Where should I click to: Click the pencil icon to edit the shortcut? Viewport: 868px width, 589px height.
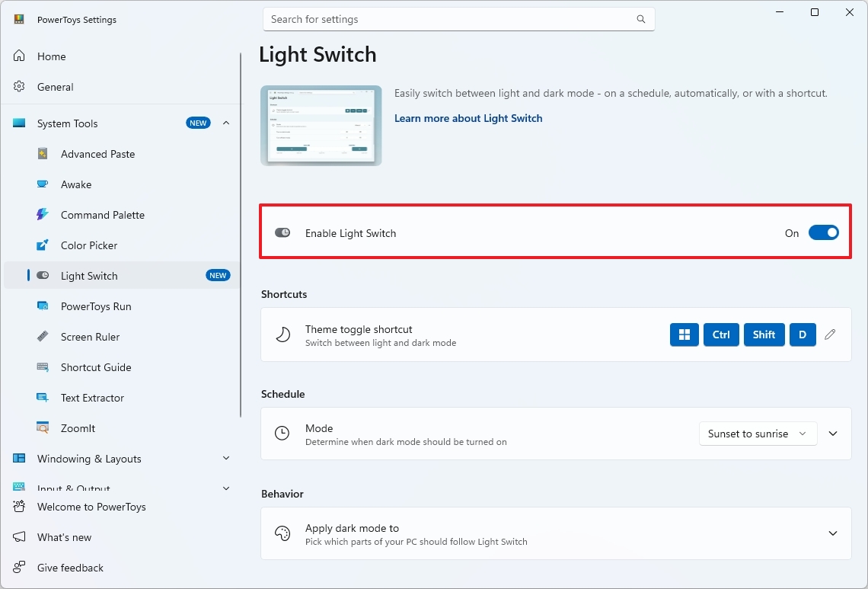point(830,335)
